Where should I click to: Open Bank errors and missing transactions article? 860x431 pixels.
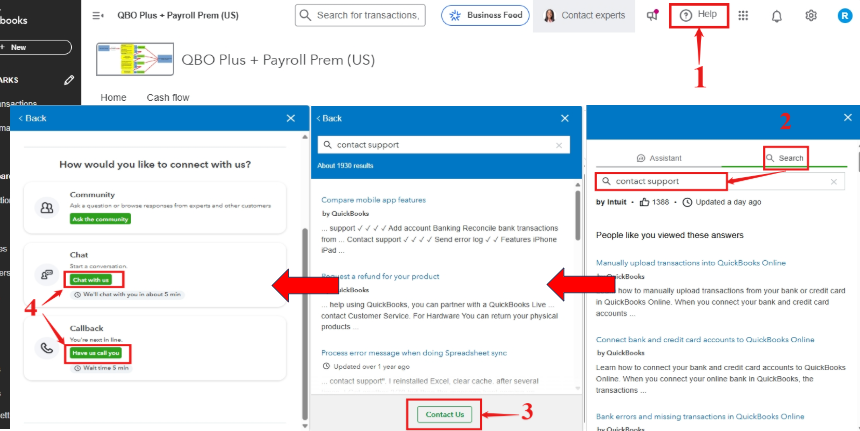coord(700,417)
